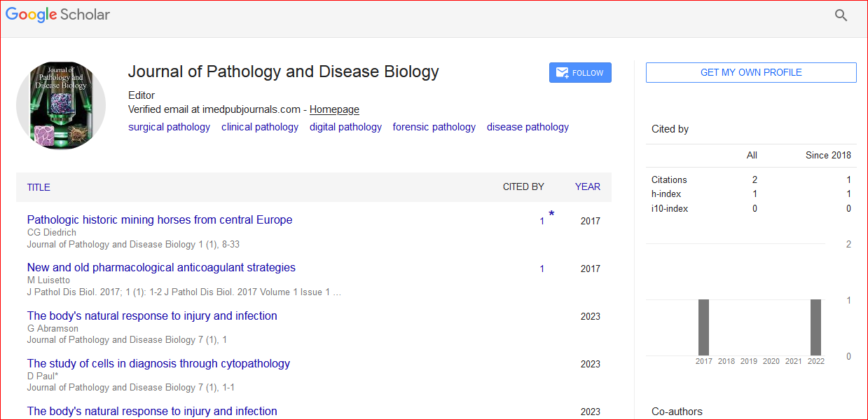Screen dimensions: 868x420
Task: Click Get My Own Profile button
Action: click(751, 73)
